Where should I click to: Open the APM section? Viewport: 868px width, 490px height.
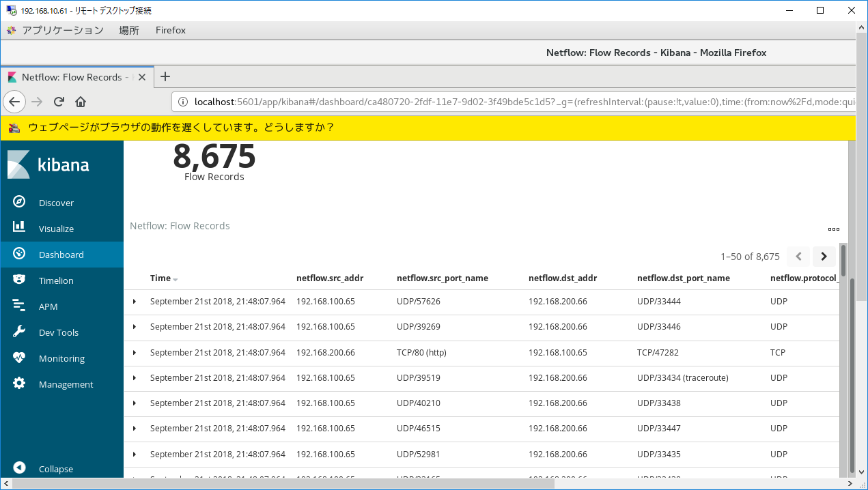click(x=48, y=306)
